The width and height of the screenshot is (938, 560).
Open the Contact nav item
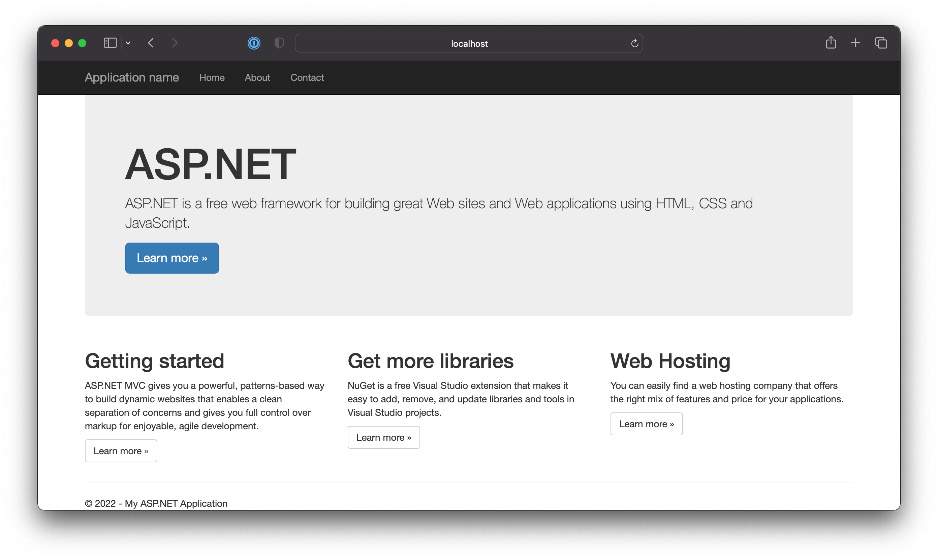(307, 77)
